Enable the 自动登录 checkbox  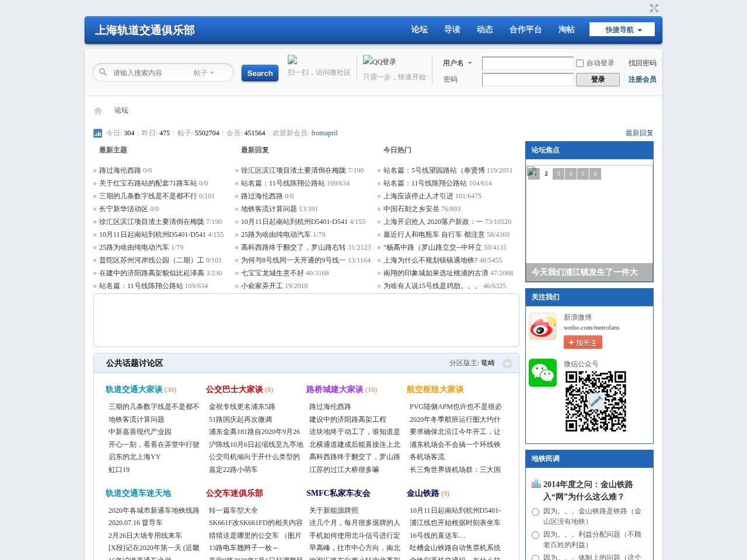click(x=579, y=63)
